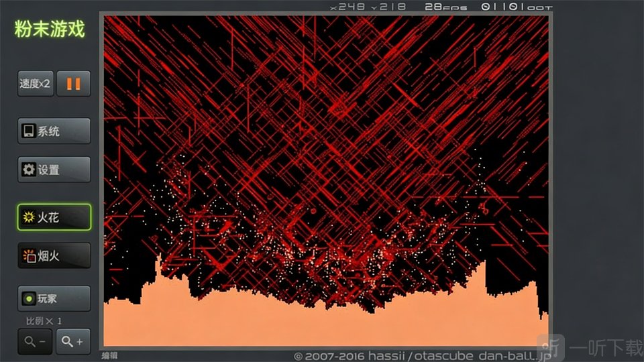The width and height of the screenshot is (644, 362).
Task: Open the 系统 system menu
Action: click(x=54, y=131)
